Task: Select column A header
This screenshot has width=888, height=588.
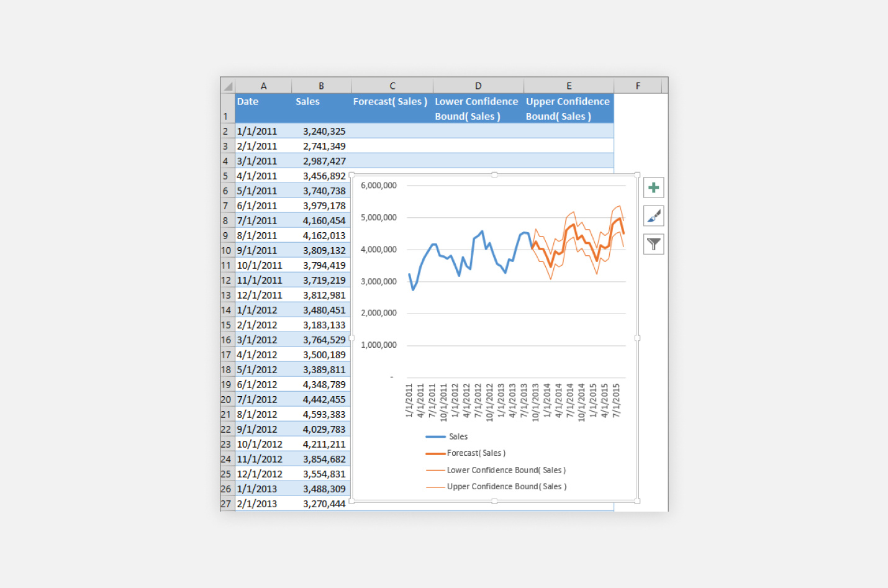Action: (x=263, y=85)
